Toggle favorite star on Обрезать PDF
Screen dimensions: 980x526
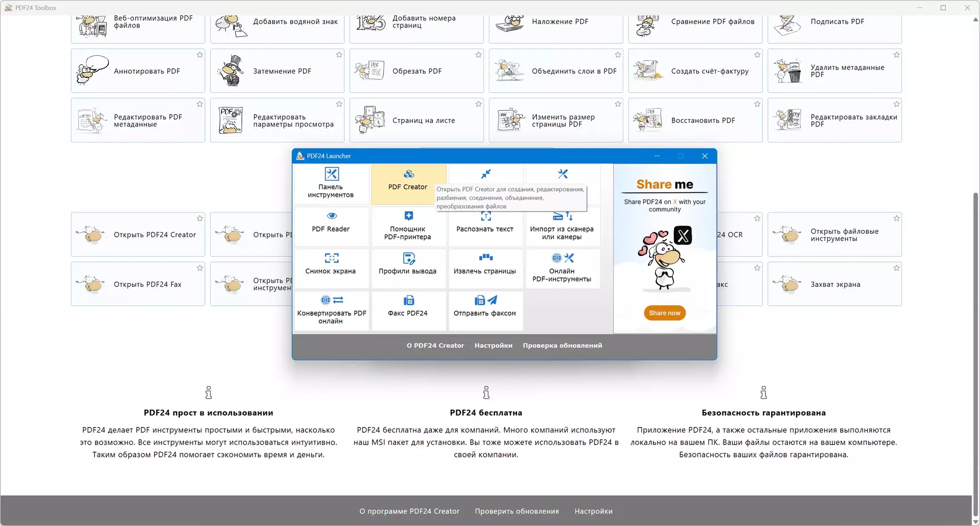(478, 55)
